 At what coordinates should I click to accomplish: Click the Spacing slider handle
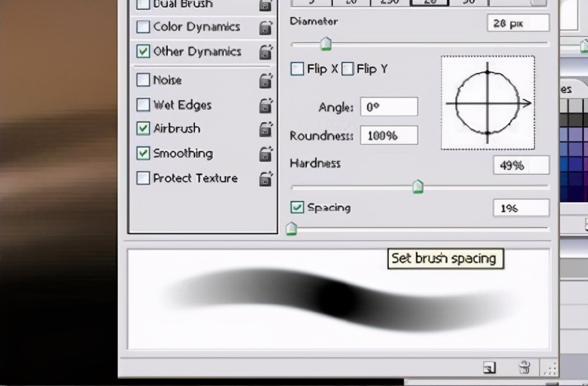(291, 228)
